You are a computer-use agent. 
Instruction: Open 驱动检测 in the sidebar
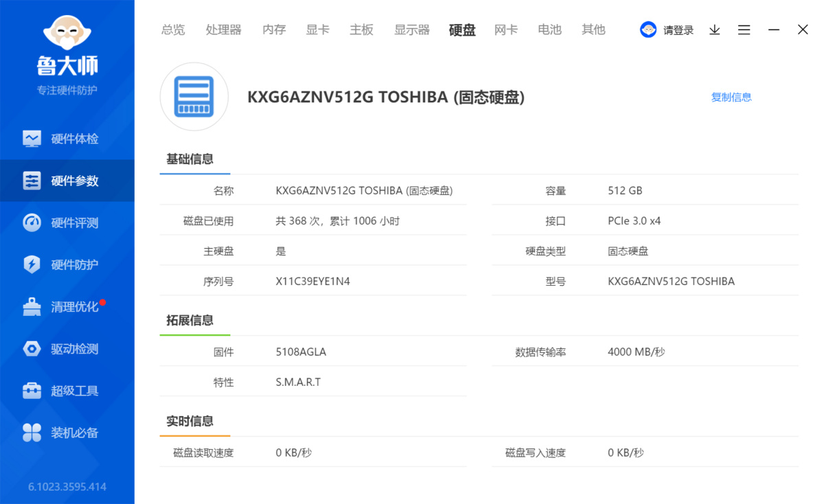pos(67,349)
